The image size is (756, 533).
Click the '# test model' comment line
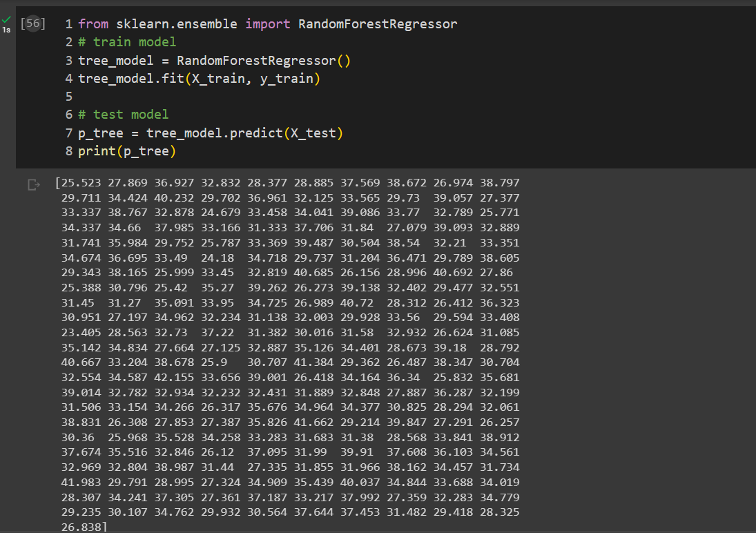tap(124, 115)
